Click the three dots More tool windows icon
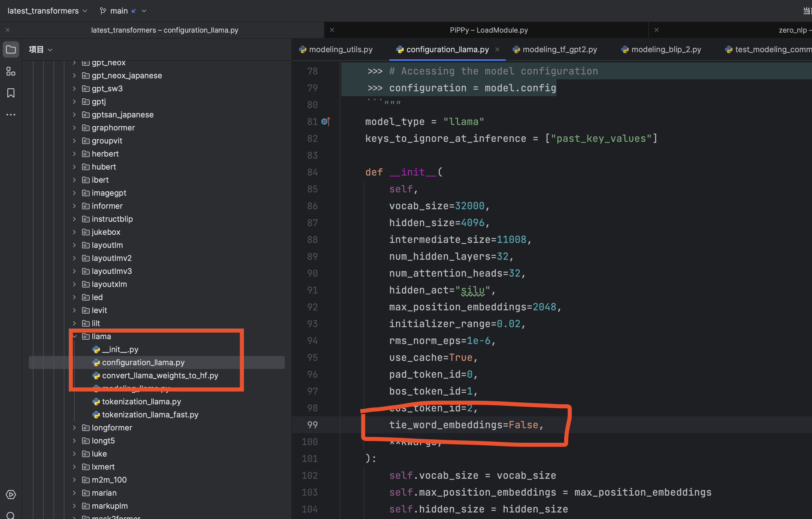812x519 pixels. 11,115
